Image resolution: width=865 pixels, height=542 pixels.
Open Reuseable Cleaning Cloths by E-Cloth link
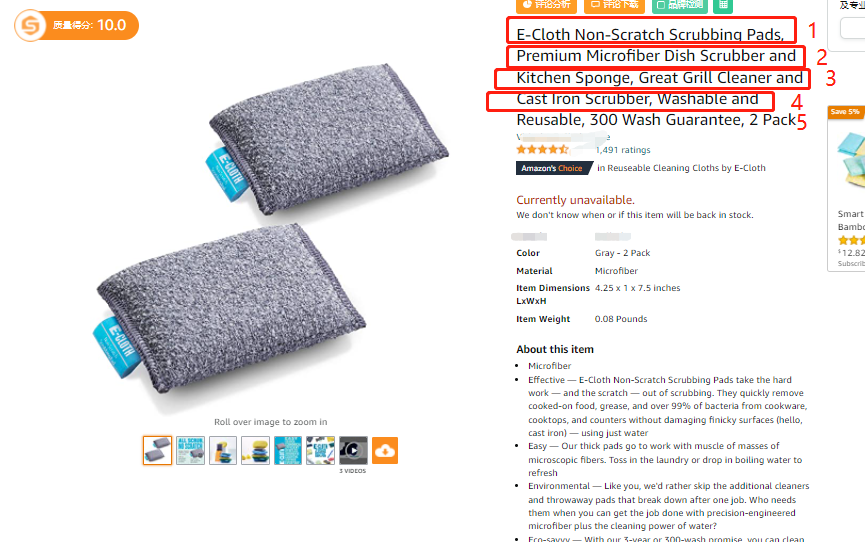click(x=686, y=168)
